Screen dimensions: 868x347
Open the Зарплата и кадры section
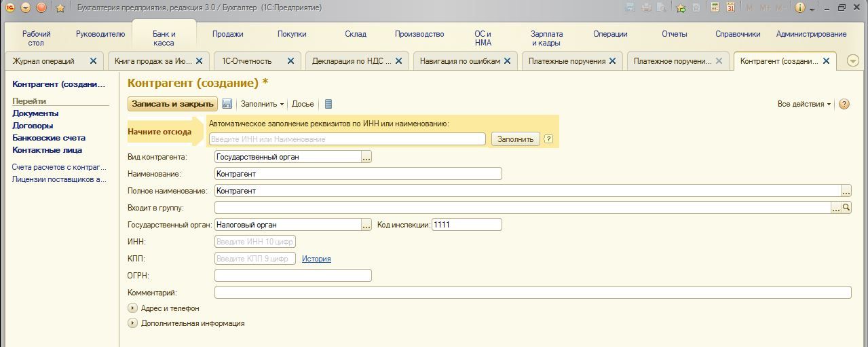[547, 38]
